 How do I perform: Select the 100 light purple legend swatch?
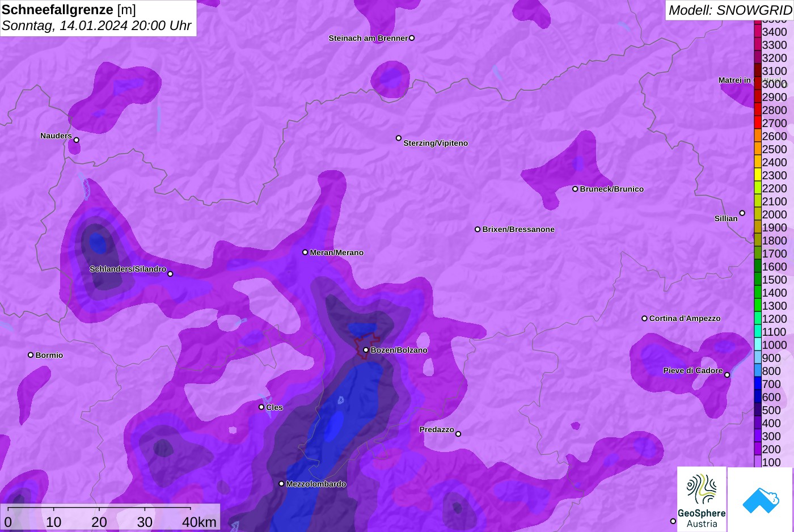click(758, 462)
